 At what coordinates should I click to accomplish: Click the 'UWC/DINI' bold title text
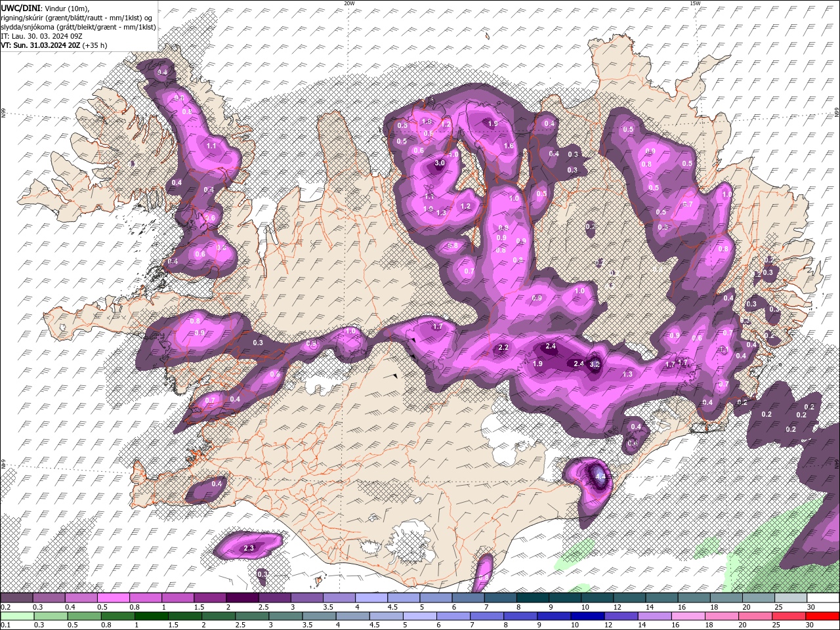(x=21, y=8)
